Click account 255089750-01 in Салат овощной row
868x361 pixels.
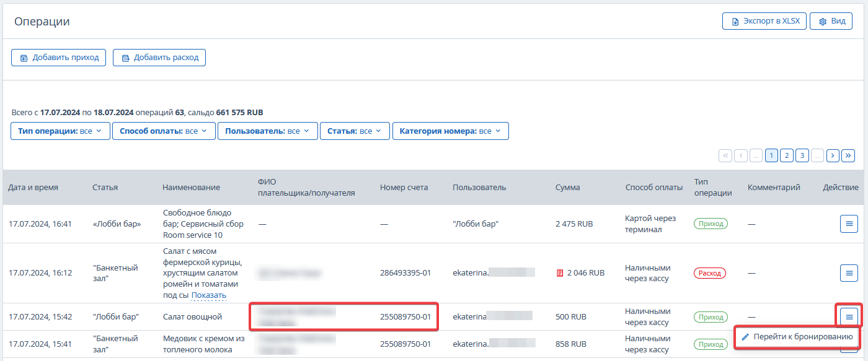(405, 317)
